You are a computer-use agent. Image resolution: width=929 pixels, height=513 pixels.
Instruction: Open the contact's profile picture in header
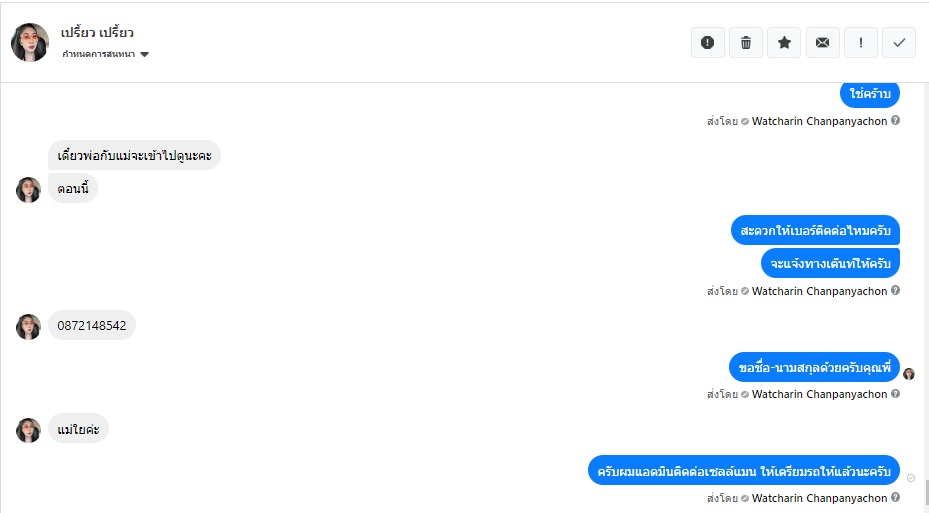pos(30,43)
